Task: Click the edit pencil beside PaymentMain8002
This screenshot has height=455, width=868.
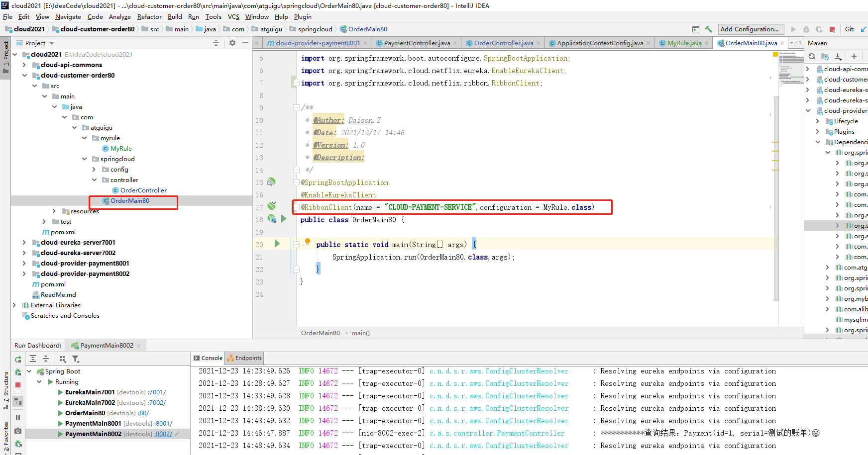Action: 177,434
